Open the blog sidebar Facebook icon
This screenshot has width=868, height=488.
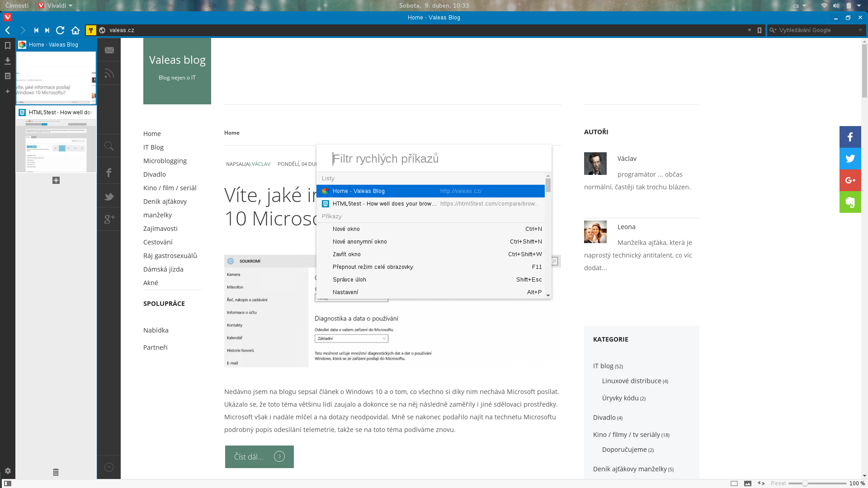[x=109, y=173]
